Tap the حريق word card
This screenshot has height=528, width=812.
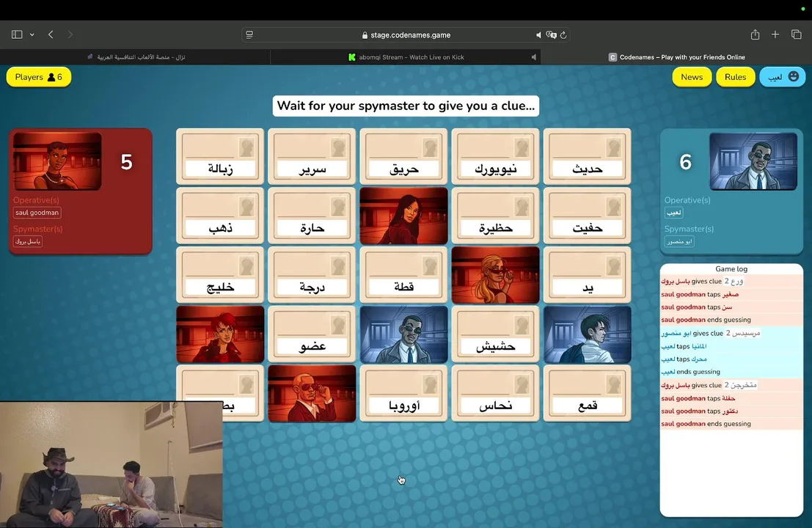(x=403, y=156)
